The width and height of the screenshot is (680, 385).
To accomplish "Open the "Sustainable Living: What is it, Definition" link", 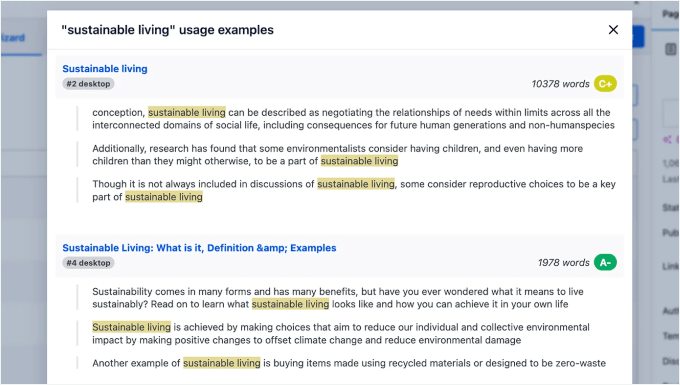I will coord(199,248).
